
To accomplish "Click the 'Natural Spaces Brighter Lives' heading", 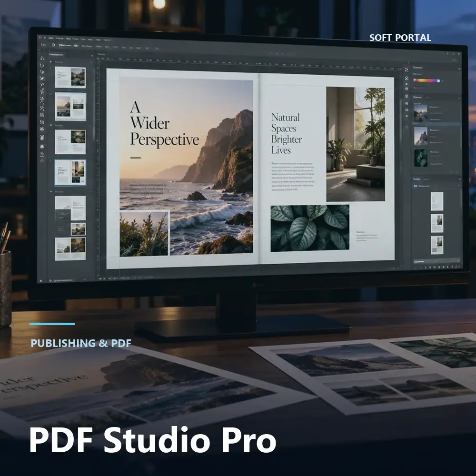I will click(x=286, y=134).
